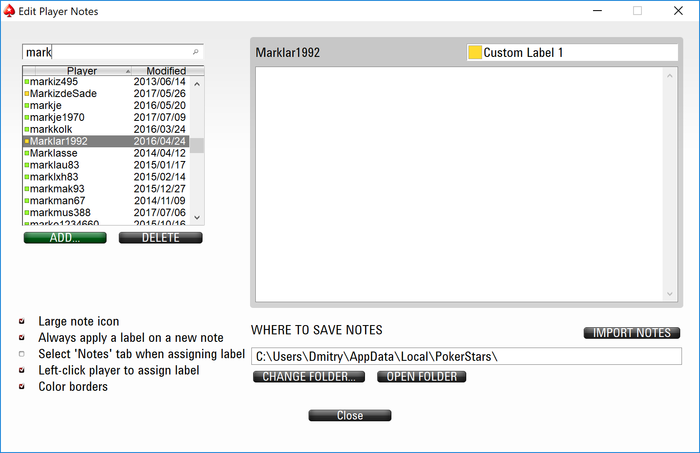Select player markkolk in the list
Viewport: 700px width, 453px height.
[106, 129]
